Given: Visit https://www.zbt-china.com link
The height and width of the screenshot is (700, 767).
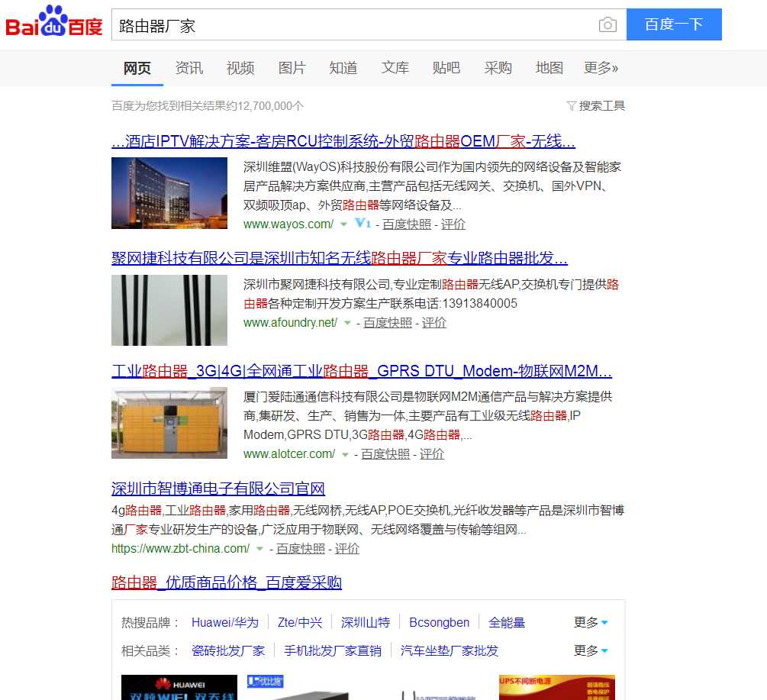Looking at the screenshot, I should [181, 549].
